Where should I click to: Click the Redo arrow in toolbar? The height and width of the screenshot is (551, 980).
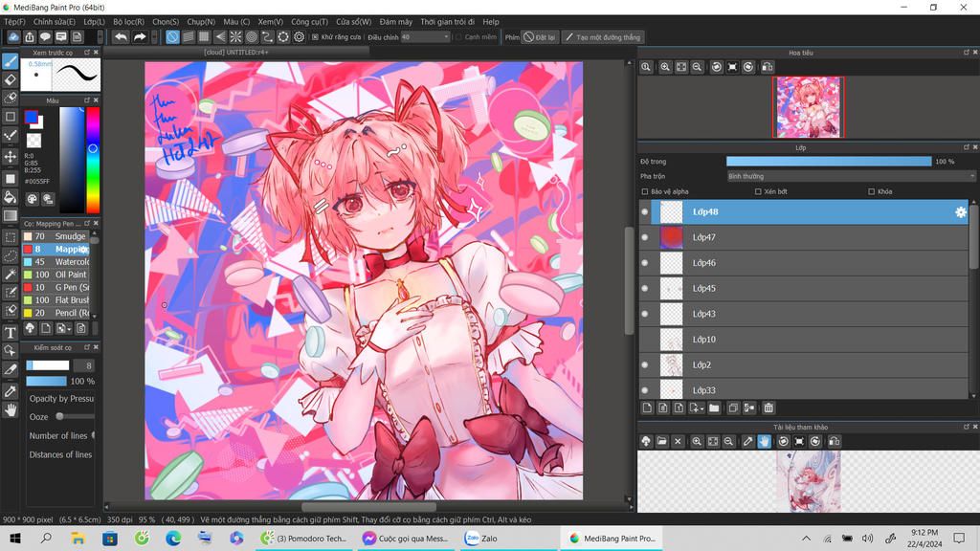(x=140, y=37)
